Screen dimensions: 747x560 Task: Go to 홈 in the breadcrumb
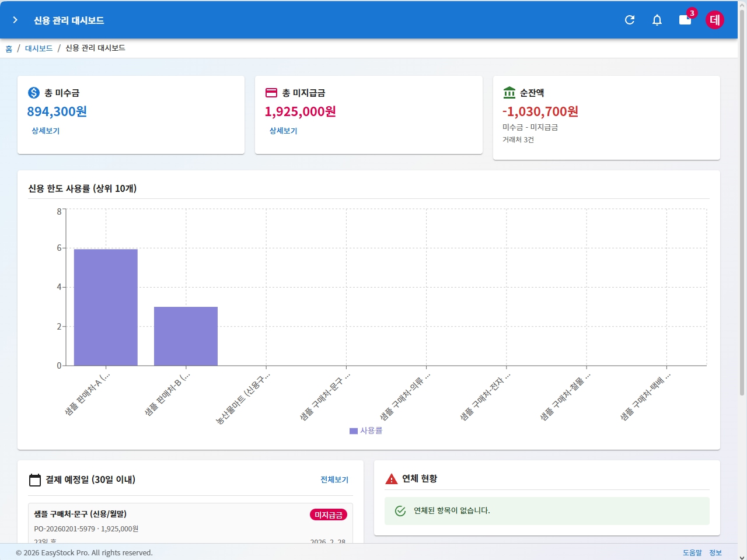(x=9, y=48)
